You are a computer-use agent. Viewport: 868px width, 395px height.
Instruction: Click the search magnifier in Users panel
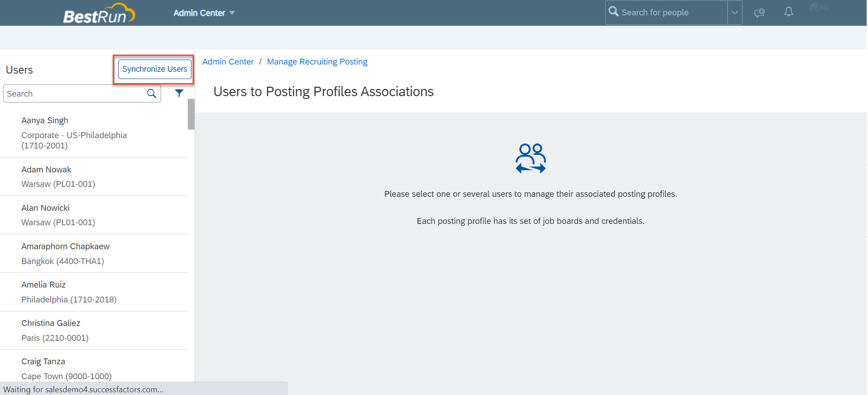click(x=152, y=93)
